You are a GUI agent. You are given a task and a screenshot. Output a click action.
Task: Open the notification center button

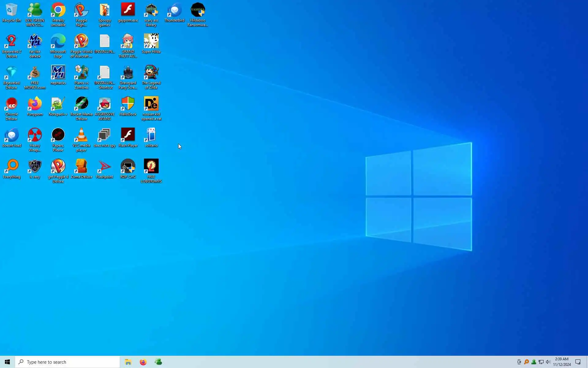pyautogui.click(x=578, y=362)
